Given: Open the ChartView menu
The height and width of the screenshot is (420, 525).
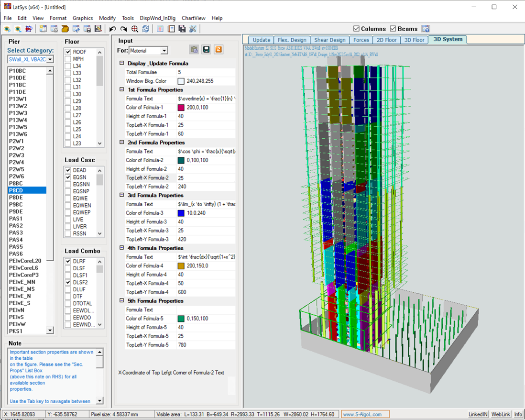Looking at the screenshot, I should pos(193,18).
